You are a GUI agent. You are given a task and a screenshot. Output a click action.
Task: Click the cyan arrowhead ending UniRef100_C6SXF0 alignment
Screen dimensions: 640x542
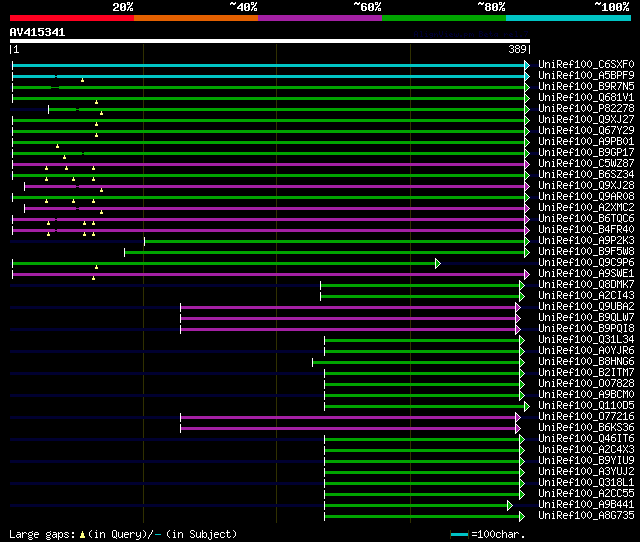[x=527, y=65]
